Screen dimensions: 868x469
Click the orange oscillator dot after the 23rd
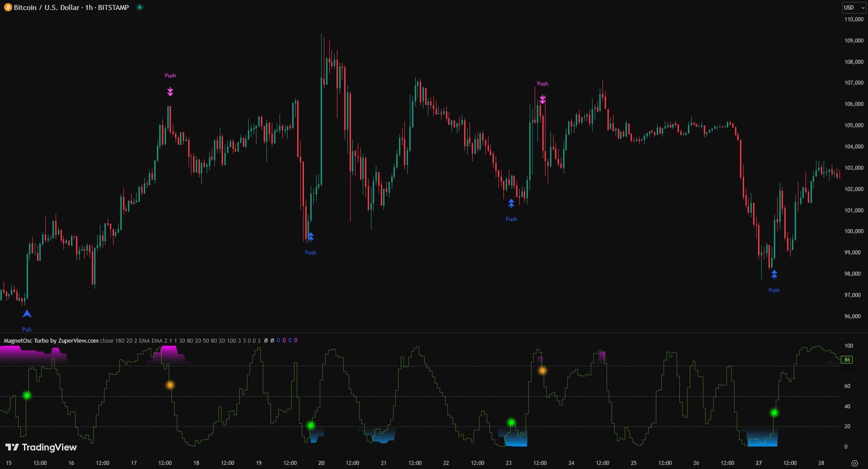[542, 371]
